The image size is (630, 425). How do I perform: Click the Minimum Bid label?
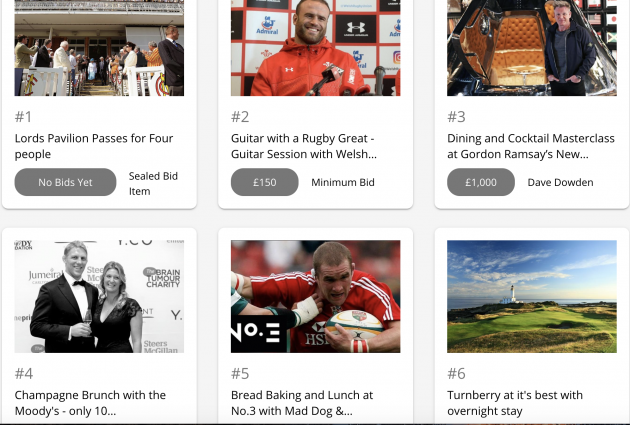[x=343, y=182]
